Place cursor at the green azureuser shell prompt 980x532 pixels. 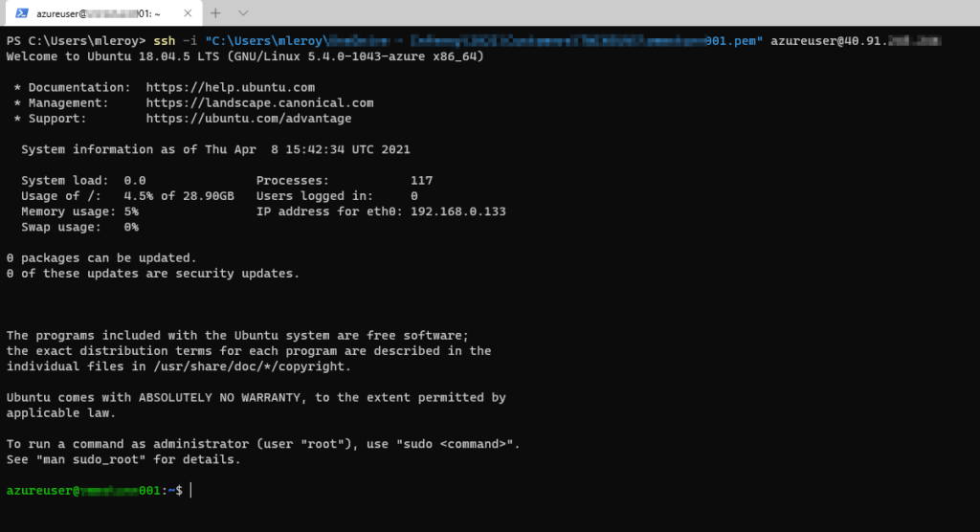[94, 491]
